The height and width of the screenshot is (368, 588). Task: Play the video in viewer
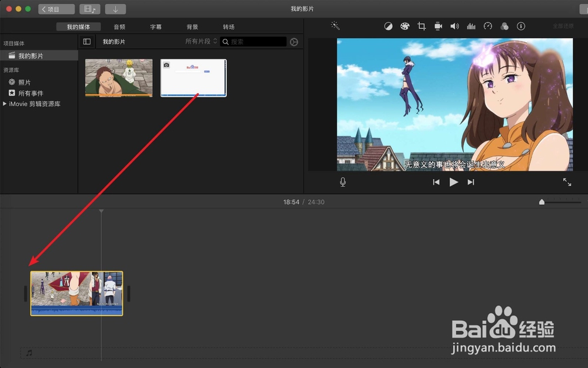(453, 182)
